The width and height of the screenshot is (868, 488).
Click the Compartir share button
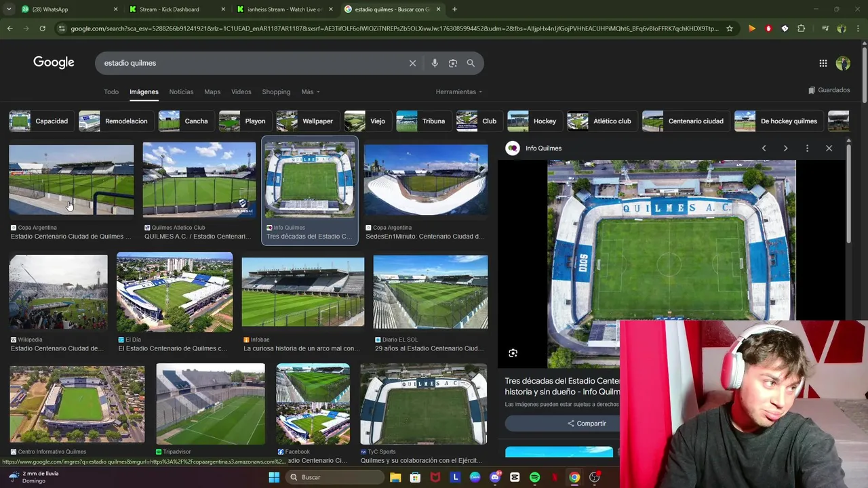point(587,424)
